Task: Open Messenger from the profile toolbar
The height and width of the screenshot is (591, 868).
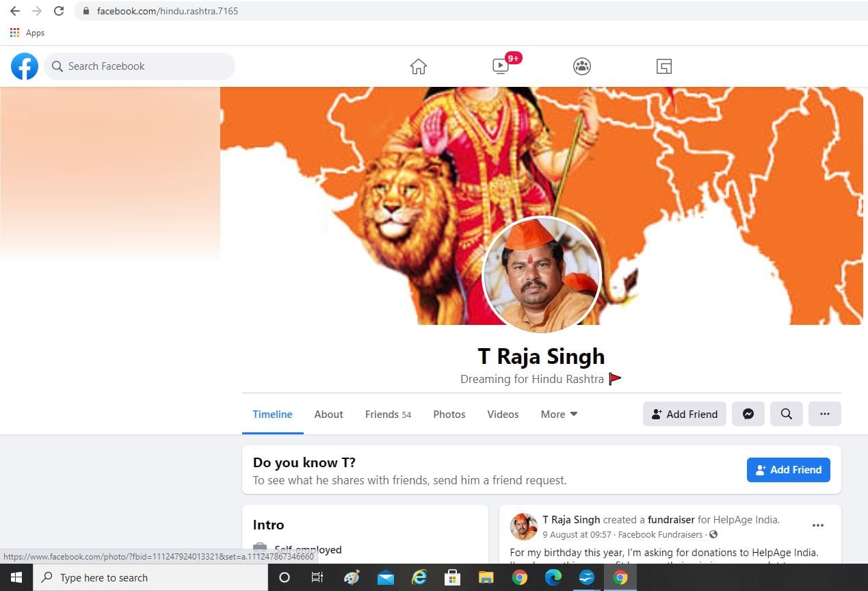Action: [x=748, y=414]
